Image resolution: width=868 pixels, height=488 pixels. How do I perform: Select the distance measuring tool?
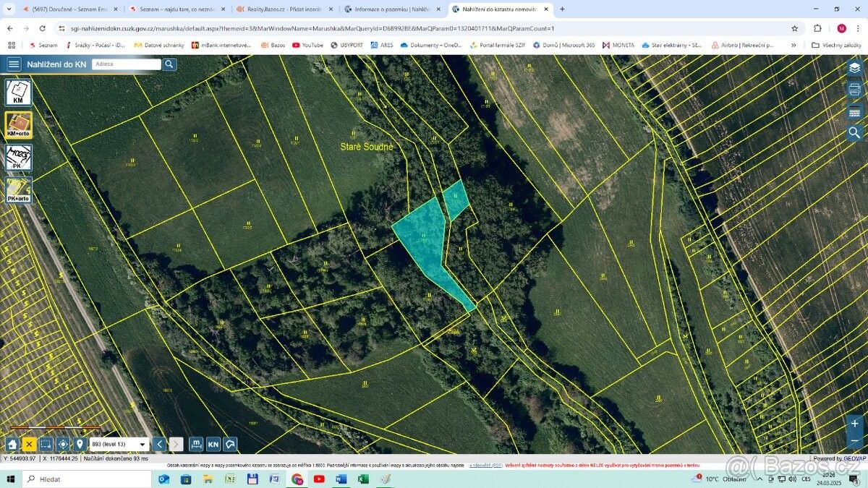click(196, 444)
